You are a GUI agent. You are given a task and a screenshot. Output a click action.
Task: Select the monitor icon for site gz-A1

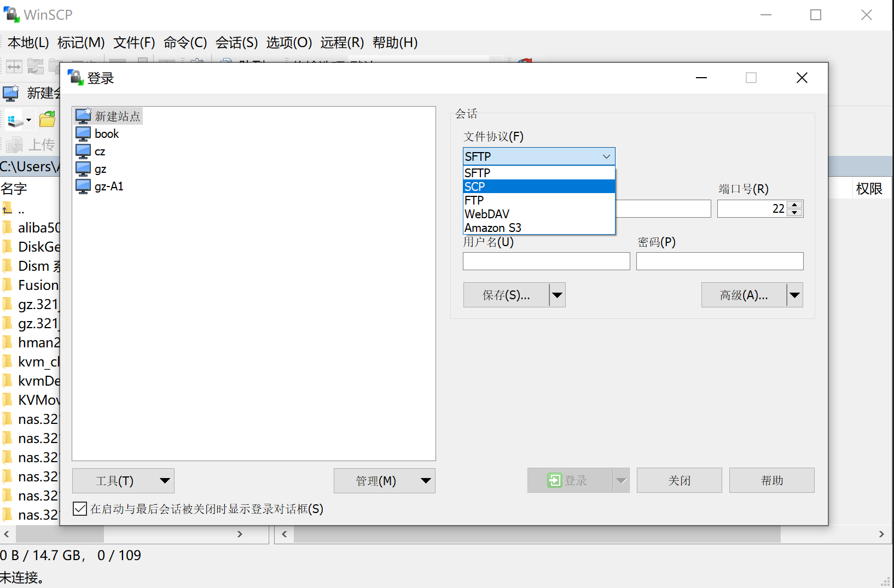coord(83,186)
